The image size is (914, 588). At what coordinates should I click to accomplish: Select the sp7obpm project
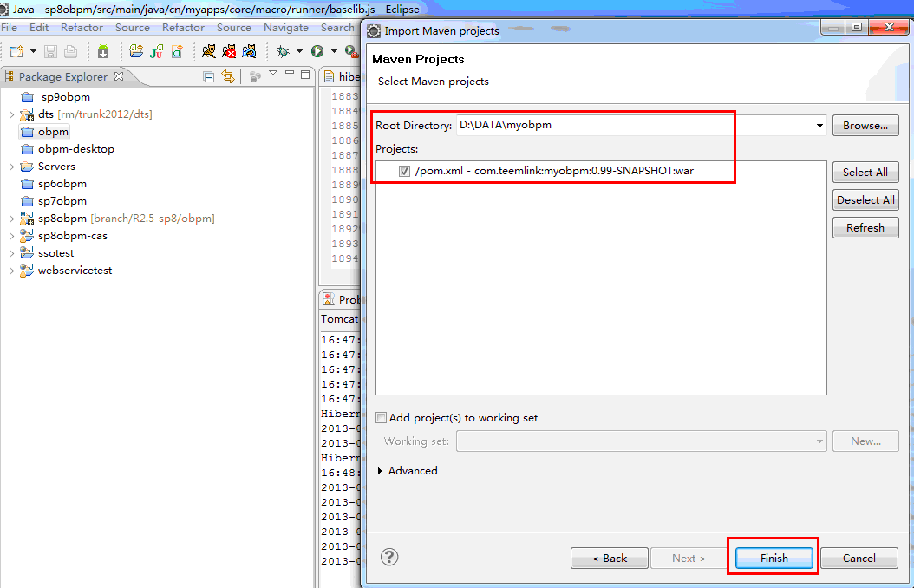[62, 201]
